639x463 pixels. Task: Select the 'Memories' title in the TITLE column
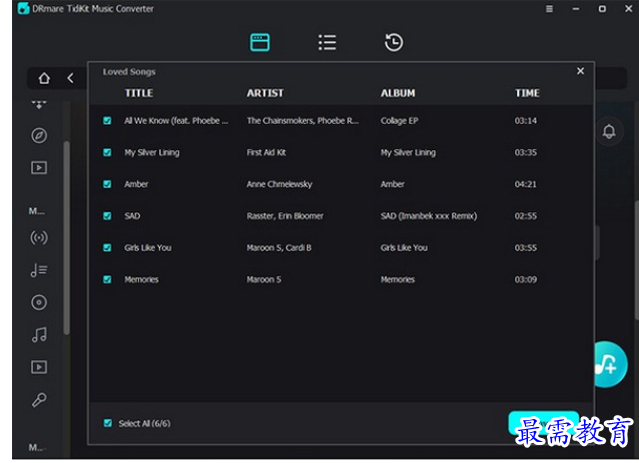click(141, 280)
